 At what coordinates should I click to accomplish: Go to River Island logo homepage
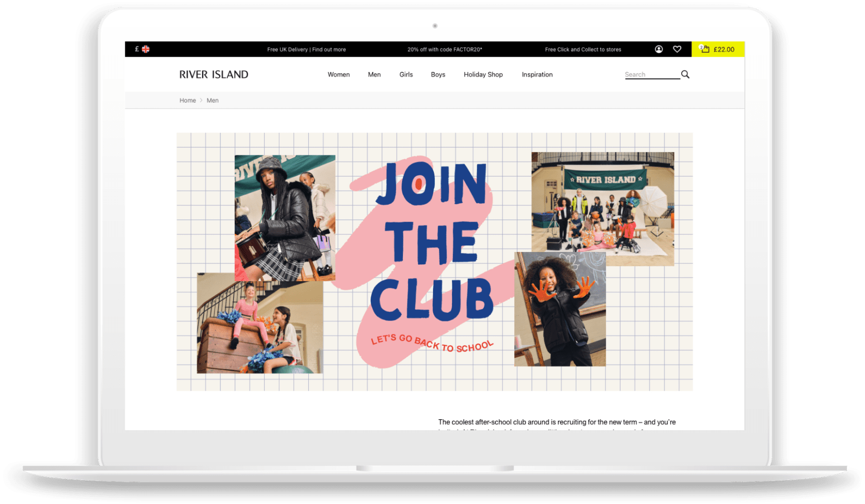(x=214, y=74)
